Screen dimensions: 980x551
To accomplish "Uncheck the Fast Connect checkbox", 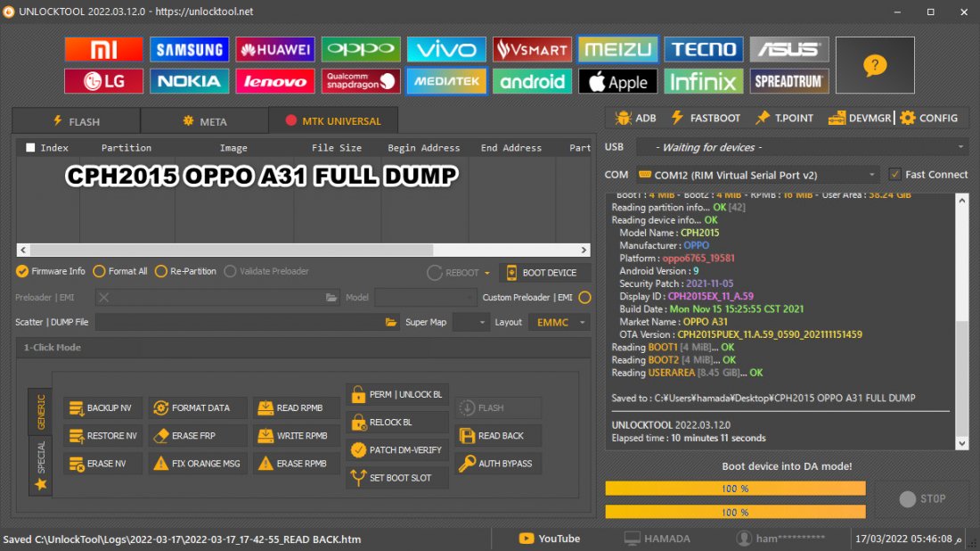I will tap(895, 175).
